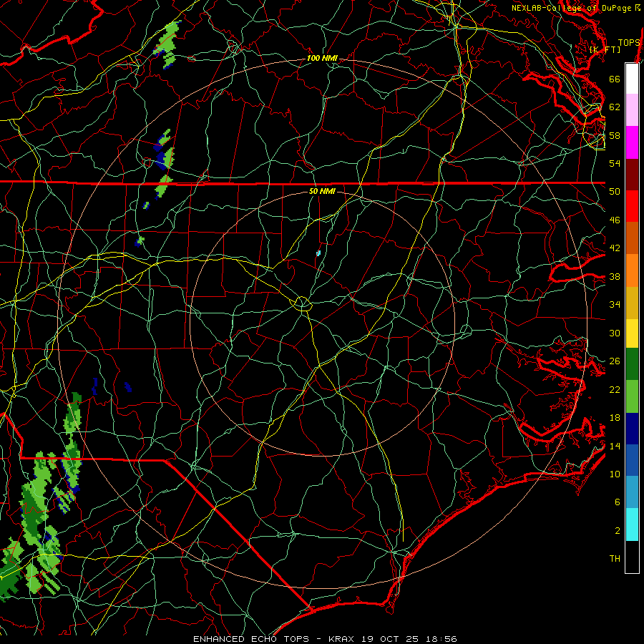The image size is (644, 644).
Task: Pick the gold swatch beside 34
Action: click(632, 302)
